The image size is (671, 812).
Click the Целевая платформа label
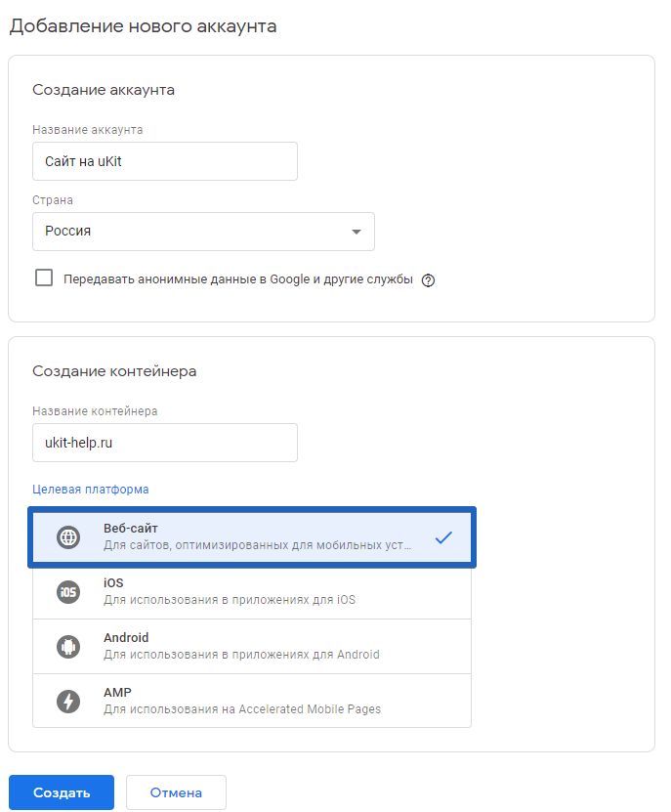coord(91,490)
